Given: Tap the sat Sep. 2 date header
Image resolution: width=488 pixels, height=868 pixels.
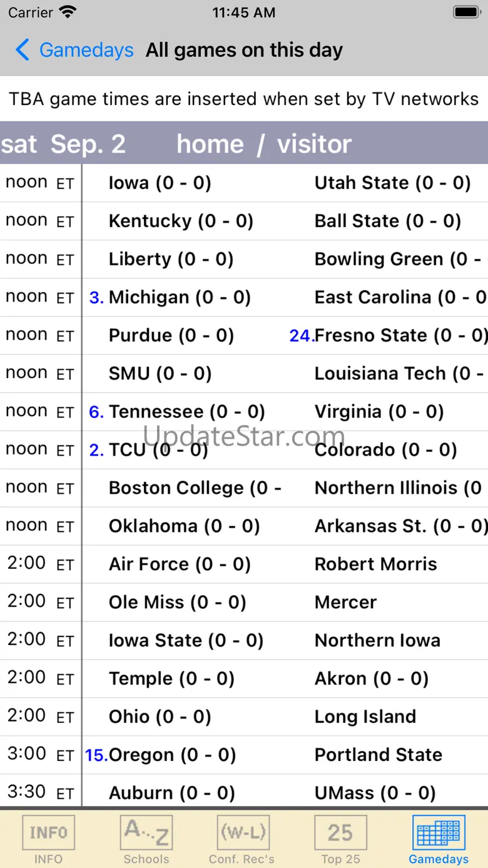Looking at the screenshot, I should click(63, 144).
